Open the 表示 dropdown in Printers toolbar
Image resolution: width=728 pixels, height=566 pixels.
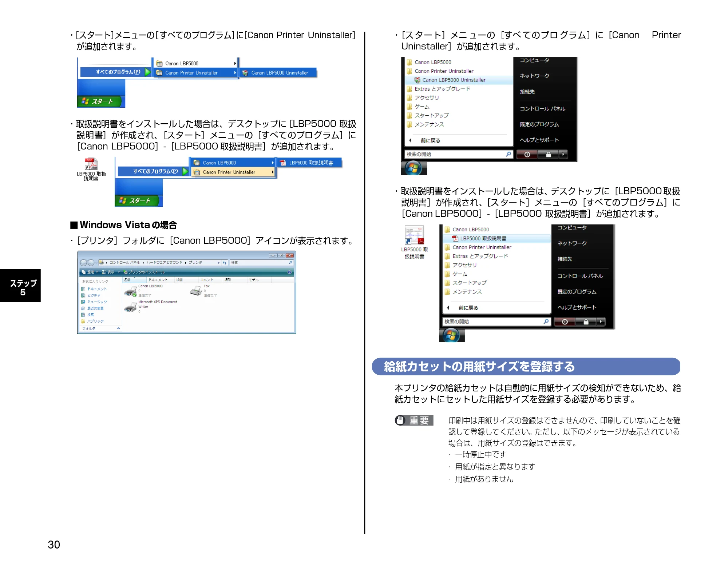[110, 272]
